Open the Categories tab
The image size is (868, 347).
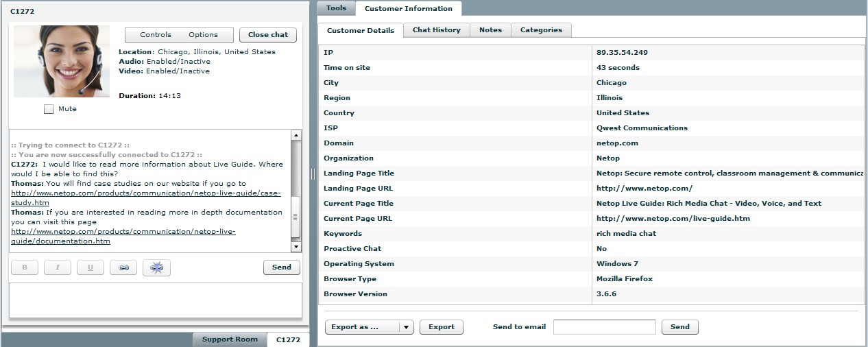point(541,30)
